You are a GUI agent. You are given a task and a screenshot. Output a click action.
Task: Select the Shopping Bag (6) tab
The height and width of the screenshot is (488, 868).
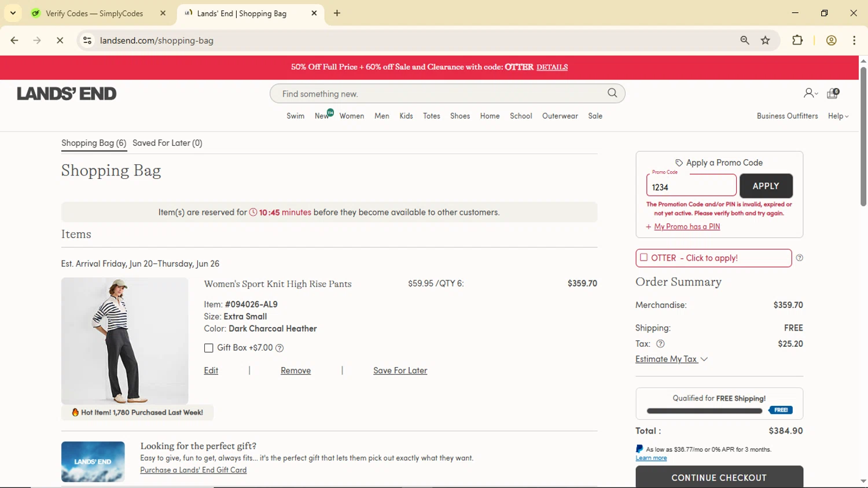tap(94, 143)
